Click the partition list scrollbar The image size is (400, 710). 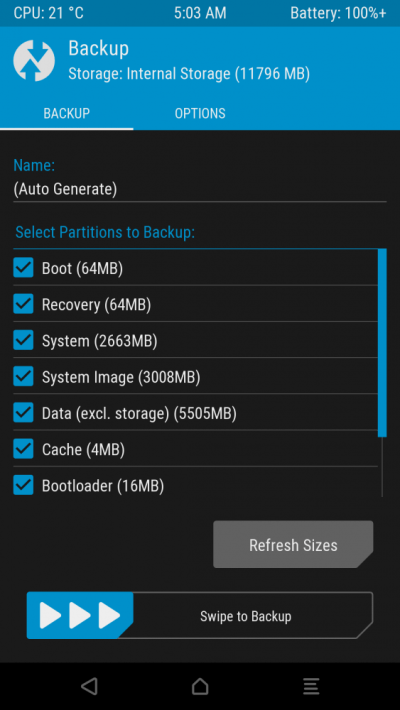(382, 343)
